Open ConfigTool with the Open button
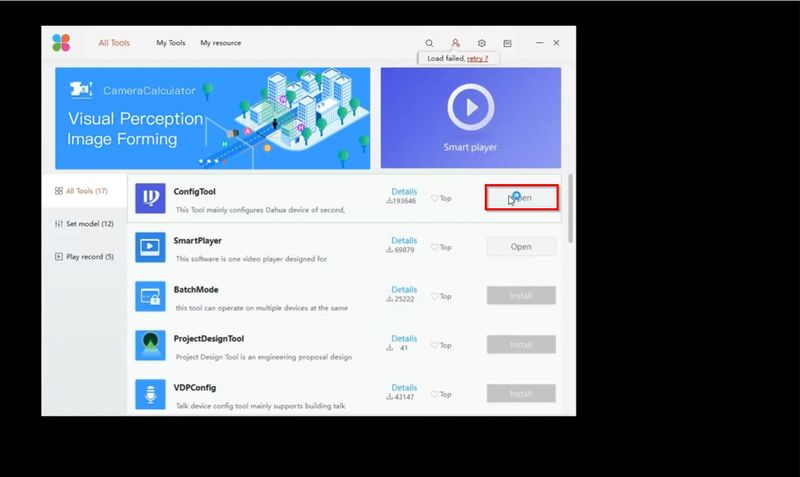 [x=521, y=197]
